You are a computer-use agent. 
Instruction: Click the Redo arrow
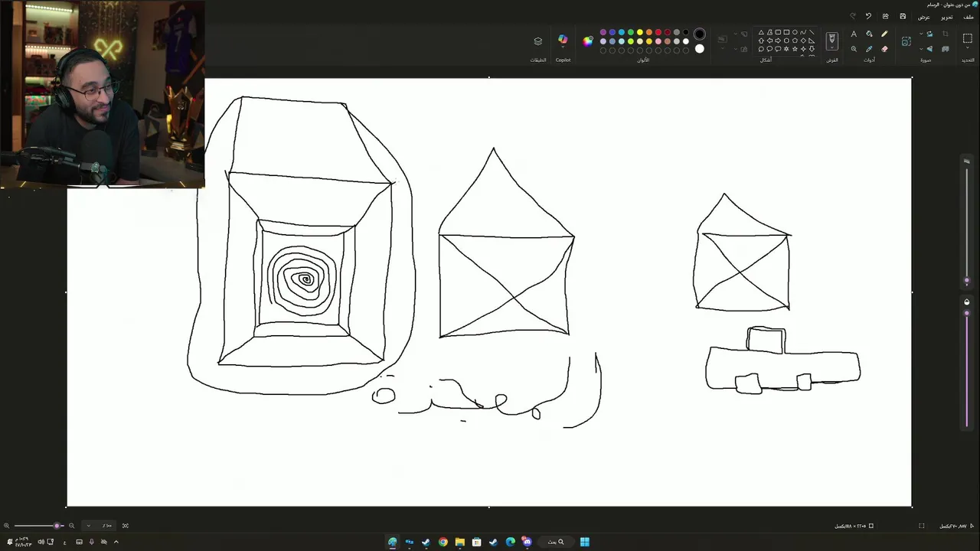click(x=854, y=16)
